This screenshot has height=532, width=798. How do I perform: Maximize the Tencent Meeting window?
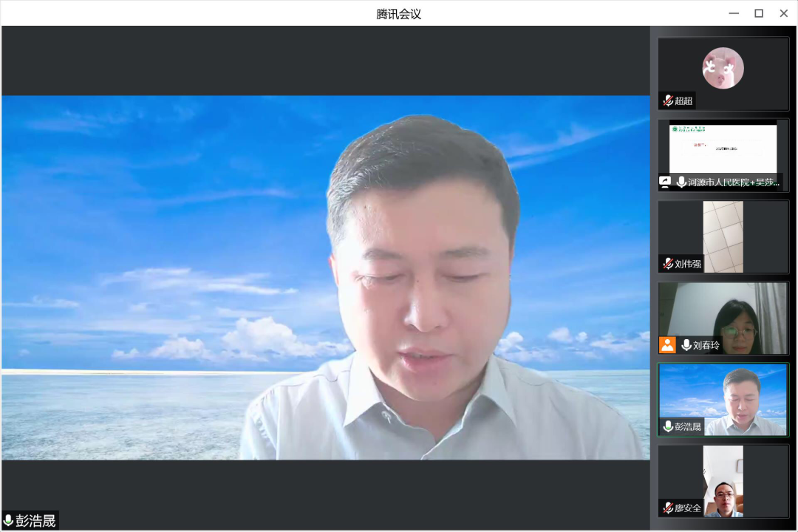click(758, 13)
